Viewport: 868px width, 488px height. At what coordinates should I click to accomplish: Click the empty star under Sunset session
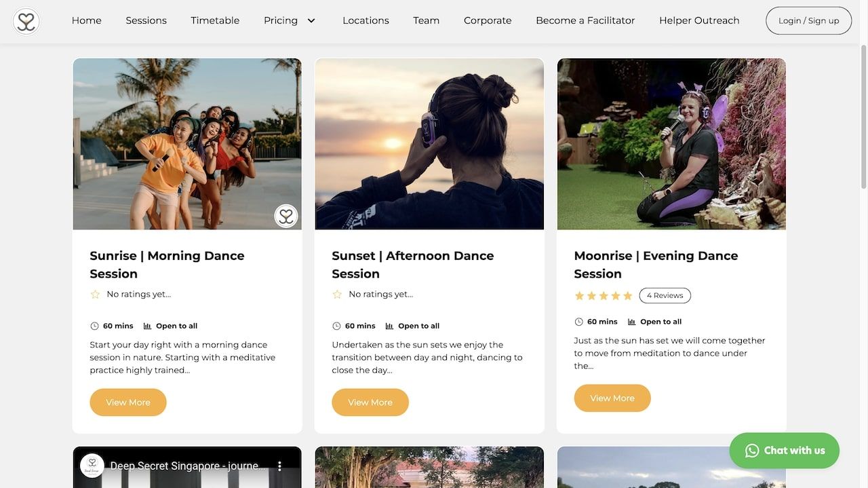click(x=337, y=294)
